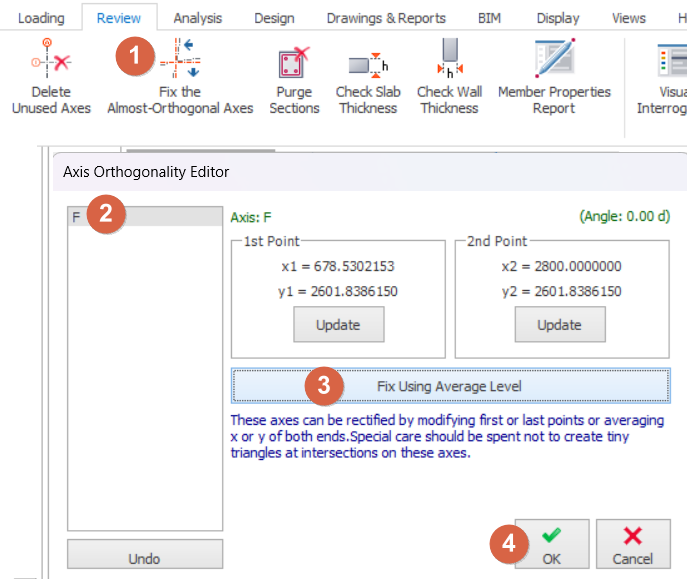Switch to the Loading tab

[41, 18]
